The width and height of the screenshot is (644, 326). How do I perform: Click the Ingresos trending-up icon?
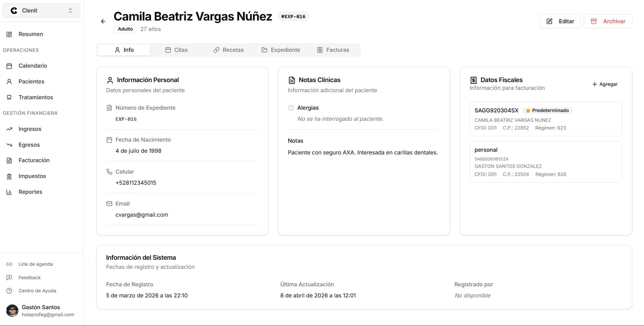(9, 129)
